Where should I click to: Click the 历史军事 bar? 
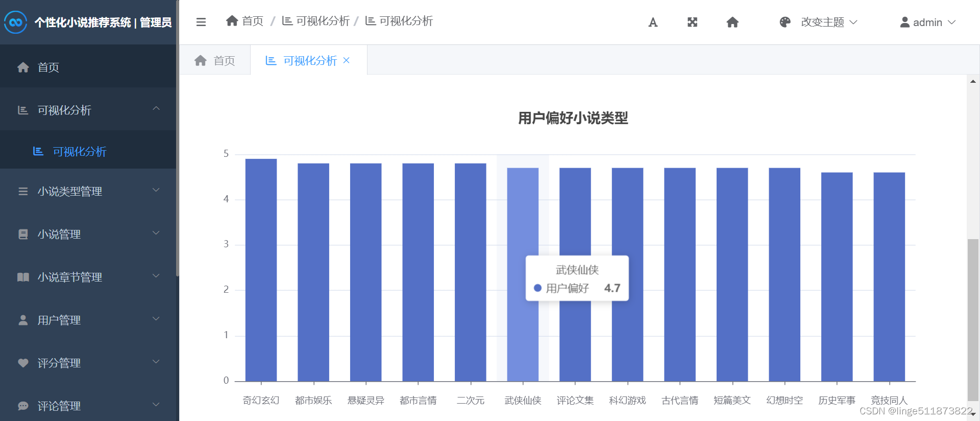pyautogui.click(x=837, y=277)
